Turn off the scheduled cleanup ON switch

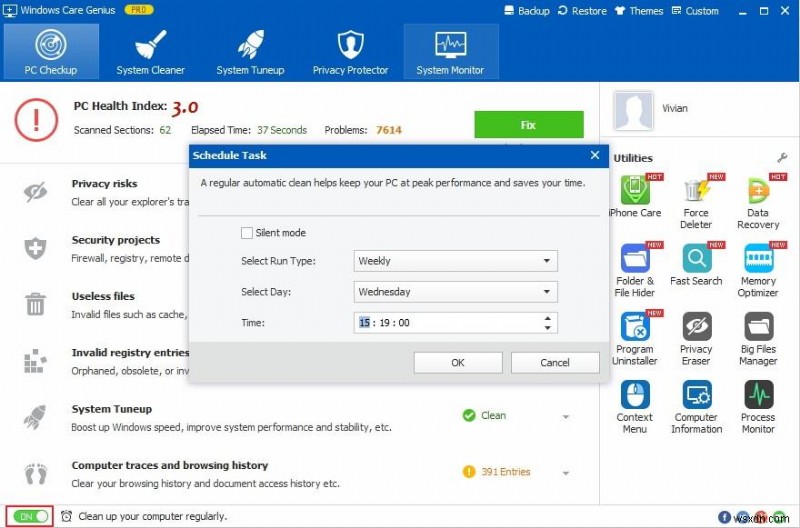tap(29, 516)
